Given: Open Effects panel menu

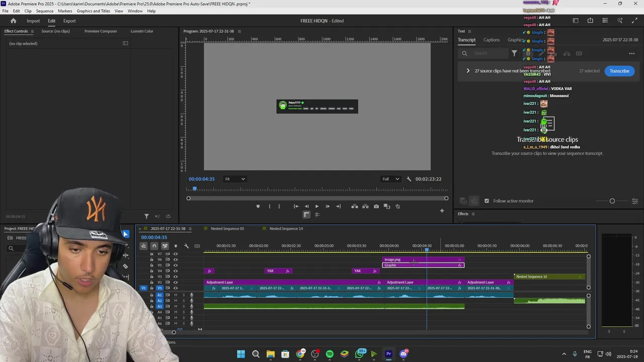Looking at the screenshot, I should click(x=473, y=214).
